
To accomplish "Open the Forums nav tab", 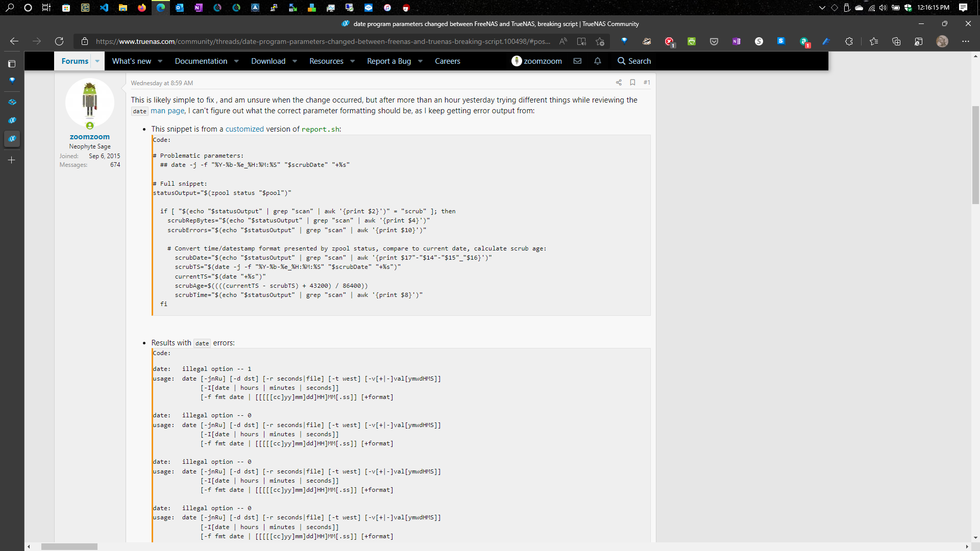I will click(75, 61).
